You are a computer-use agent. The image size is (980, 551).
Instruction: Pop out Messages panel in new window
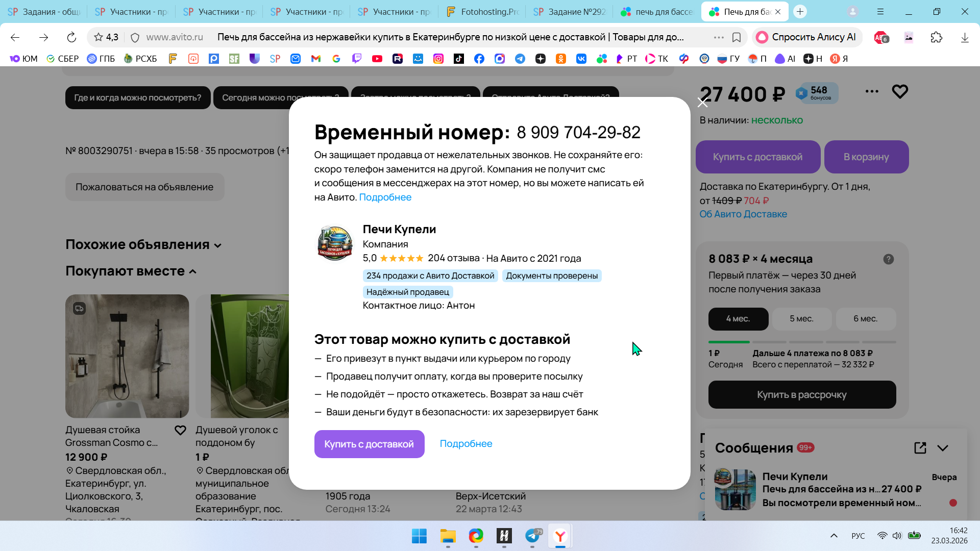point(920,448)
